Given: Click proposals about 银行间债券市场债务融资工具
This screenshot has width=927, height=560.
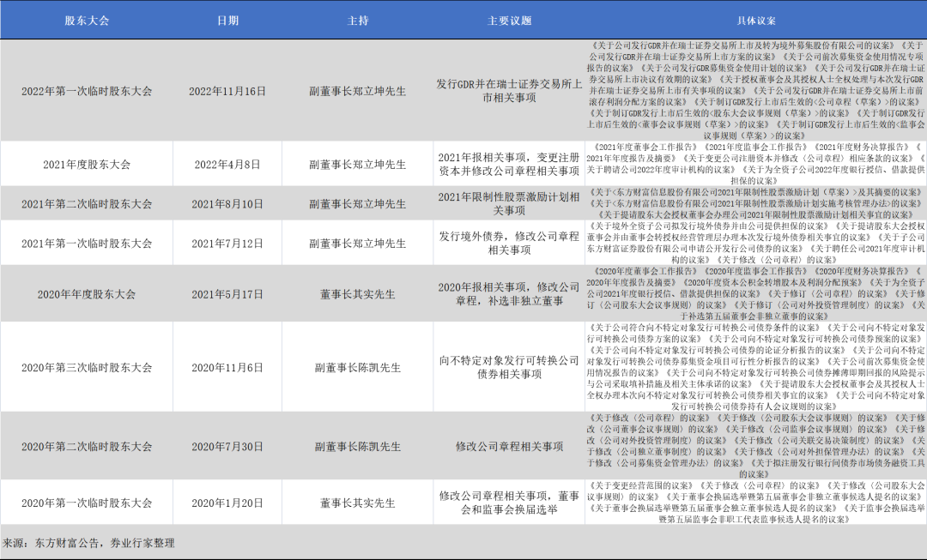Looking at the screenshot, I should tap(756, 446).
